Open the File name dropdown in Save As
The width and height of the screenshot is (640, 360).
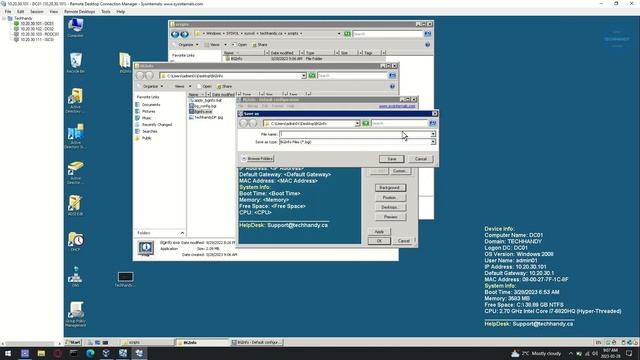(x=433, y=134)
